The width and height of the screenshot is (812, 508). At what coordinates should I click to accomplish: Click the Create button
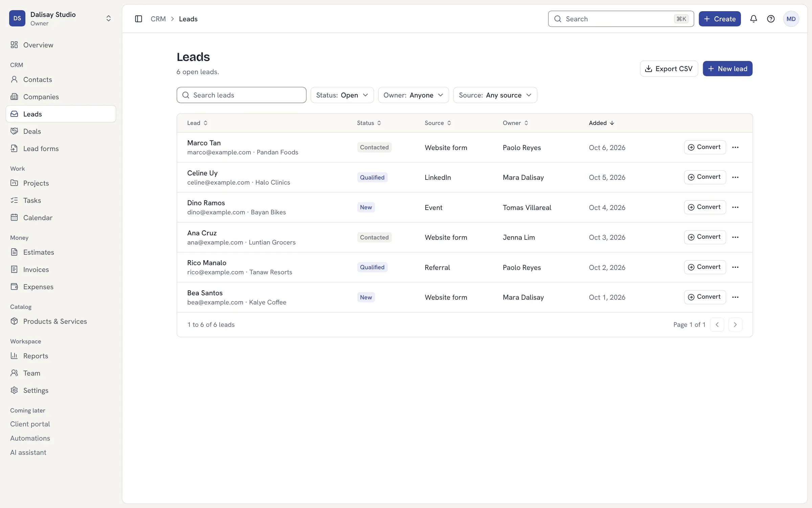(x=720, y=19)
